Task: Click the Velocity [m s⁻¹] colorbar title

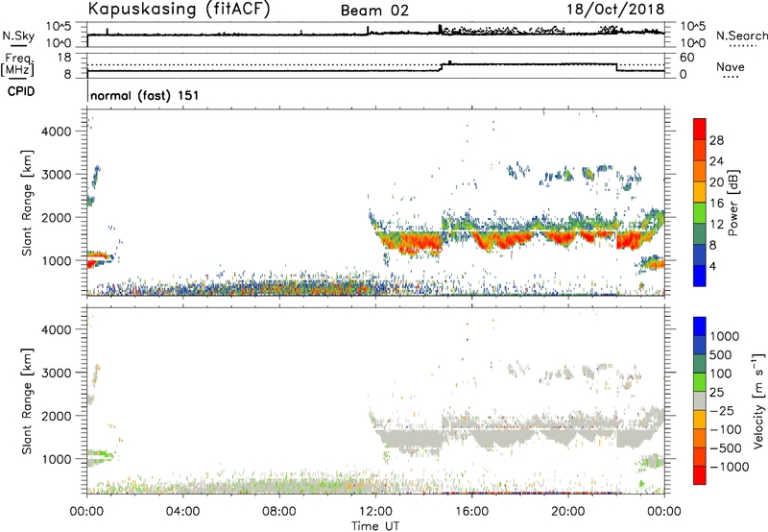Action: tap(758, 400)
